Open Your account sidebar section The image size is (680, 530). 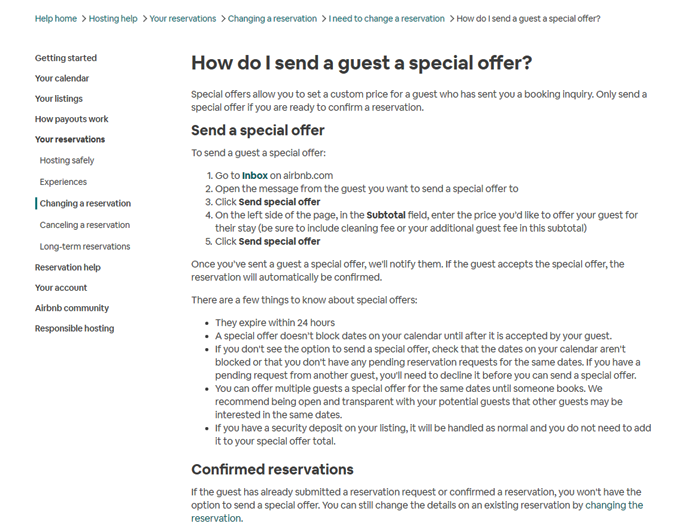(x=61, y=288)
